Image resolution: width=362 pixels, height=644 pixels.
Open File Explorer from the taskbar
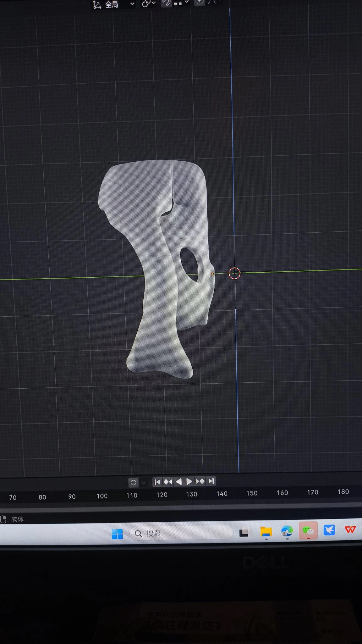pyautogui.click(x=266, y=532)
